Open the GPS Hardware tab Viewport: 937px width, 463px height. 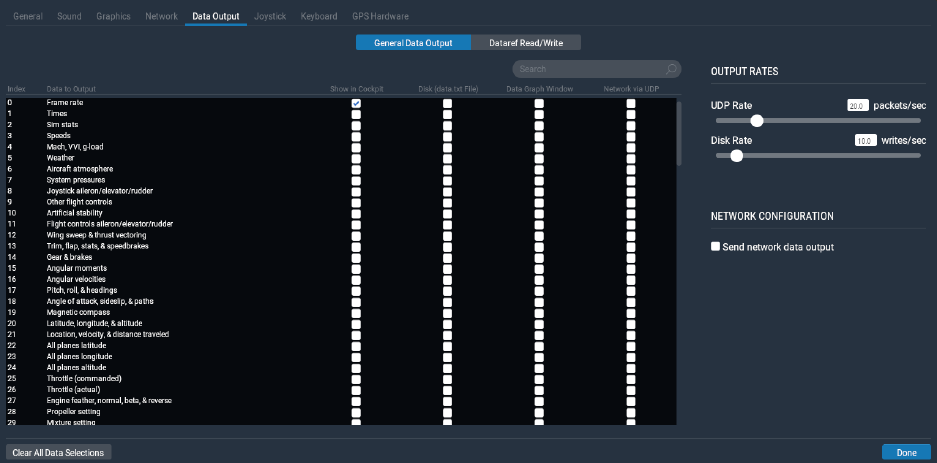[x=381, y=16]
